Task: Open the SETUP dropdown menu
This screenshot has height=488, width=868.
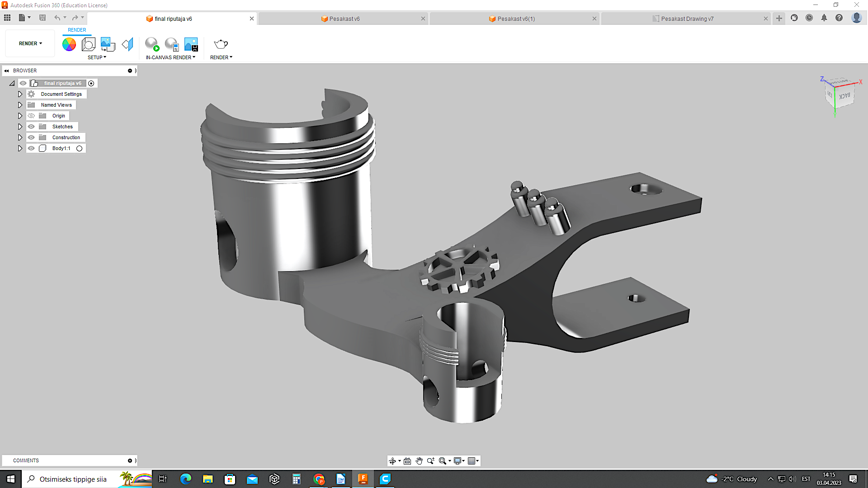Action: point(97,57)
